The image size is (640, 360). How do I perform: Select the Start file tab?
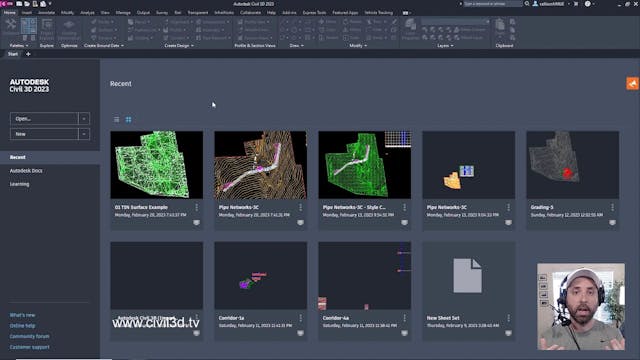pyautogui.click(x=13, y=54)
